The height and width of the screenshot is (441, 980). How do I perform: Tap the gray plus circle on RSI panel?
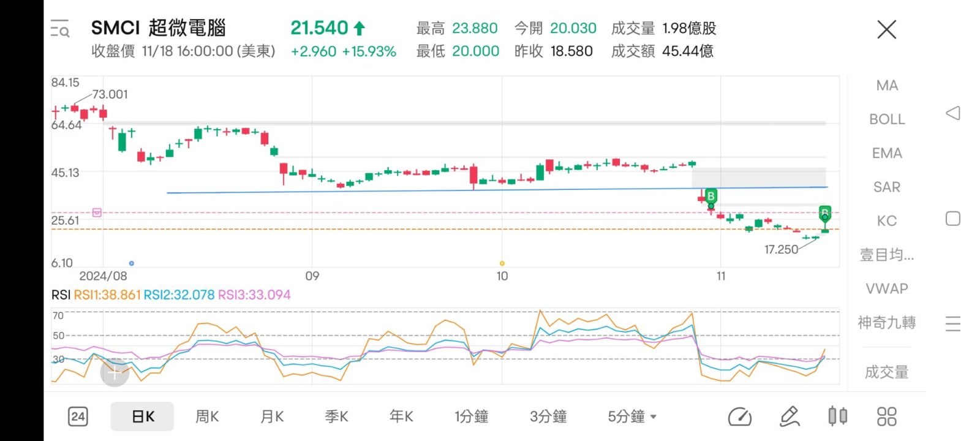coord(115,372)
